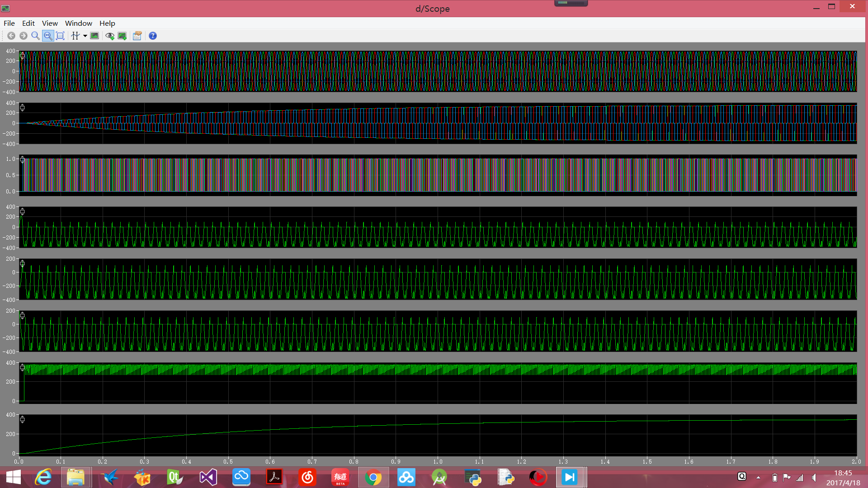The image size is (868, 488).
Task: Open the Help menu
Action: click(107, 23)
